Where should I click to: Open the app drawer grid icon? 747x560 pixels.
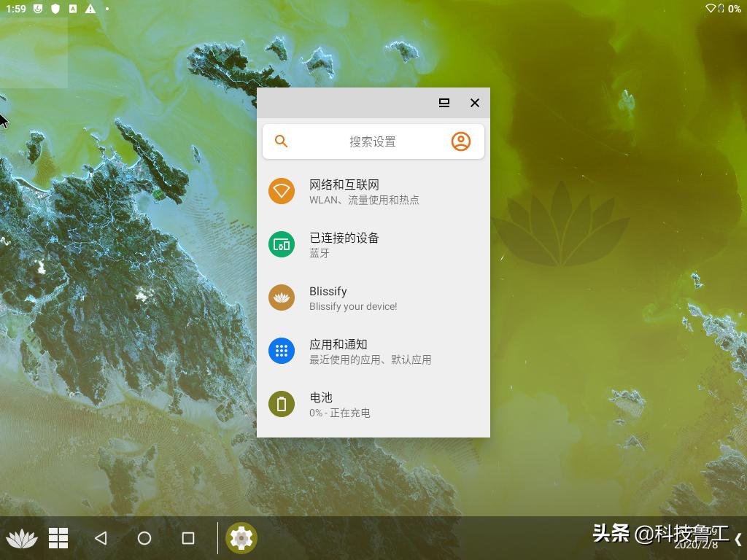pos(58,538)
